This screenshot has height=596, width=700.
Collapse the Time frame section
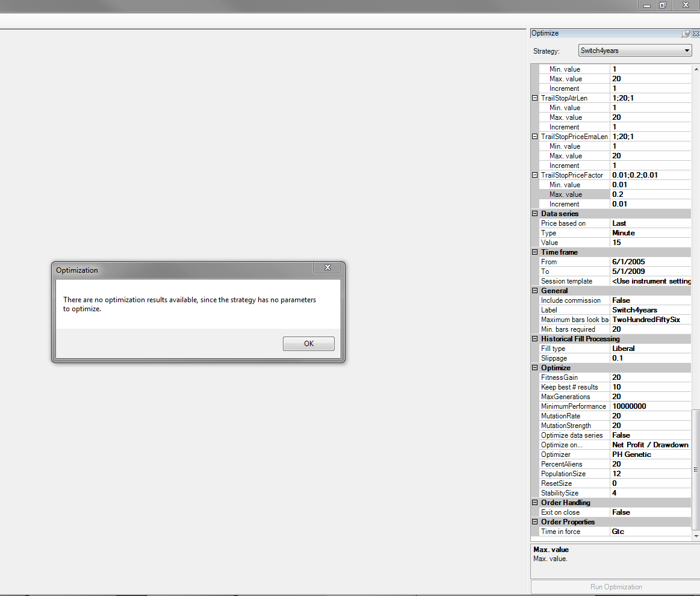[535, 252]
